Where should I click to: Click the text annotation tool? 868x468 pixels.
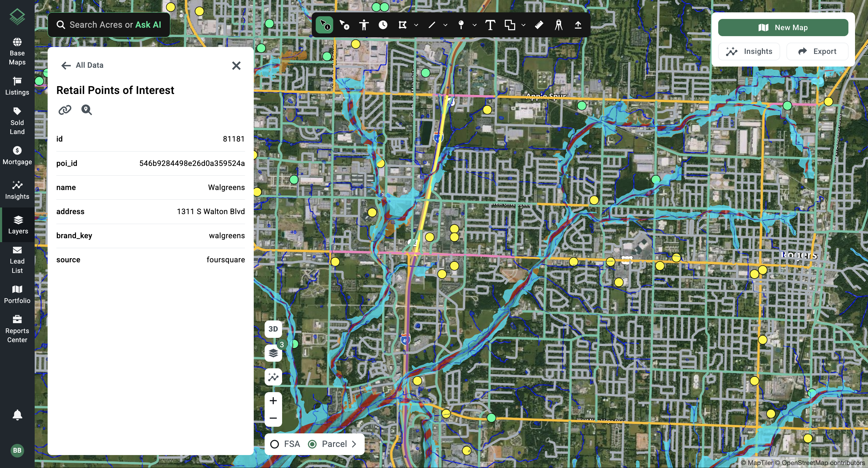490,25
